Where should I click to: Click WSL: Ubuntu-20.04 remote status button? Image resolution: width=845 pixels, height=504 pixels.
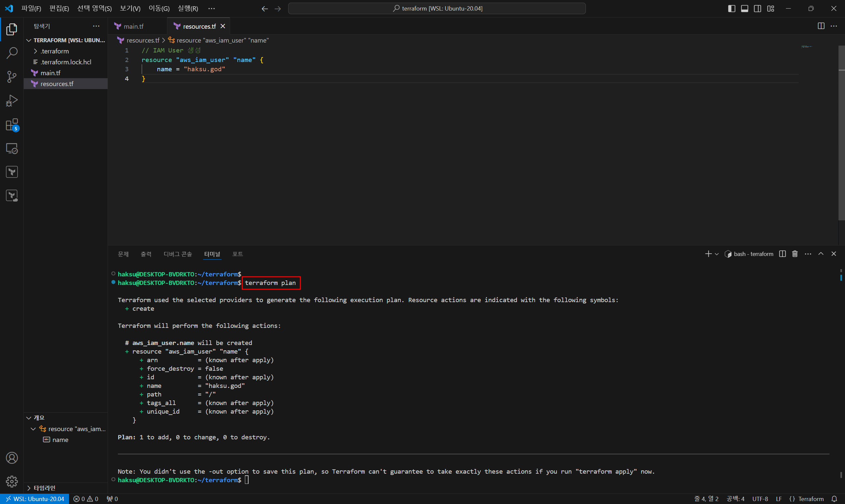pyautogui.click(x=35, y=499)
